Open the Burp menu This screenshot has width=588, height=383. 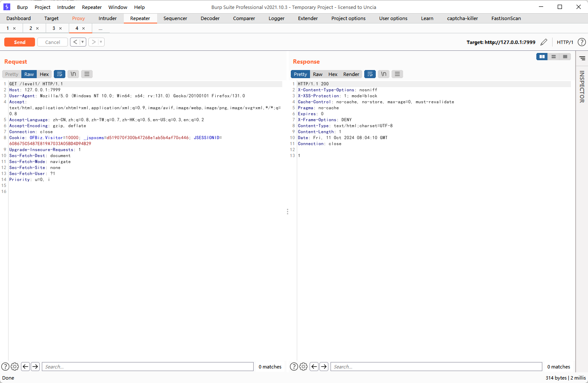tap(22, 7)
